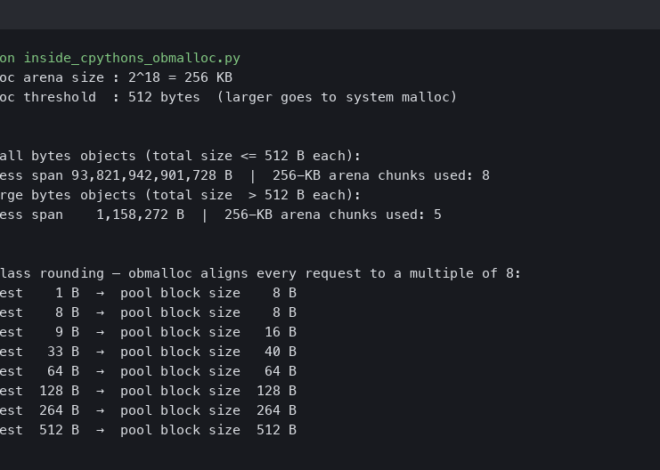Click 'arena chunks used: 5' text

361,215
